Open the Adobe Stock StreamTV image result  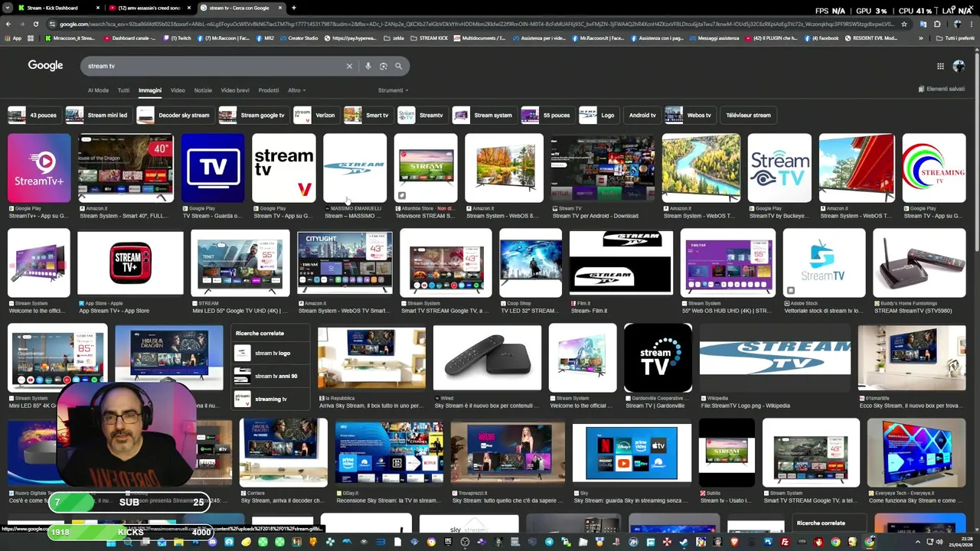(824, 263)
